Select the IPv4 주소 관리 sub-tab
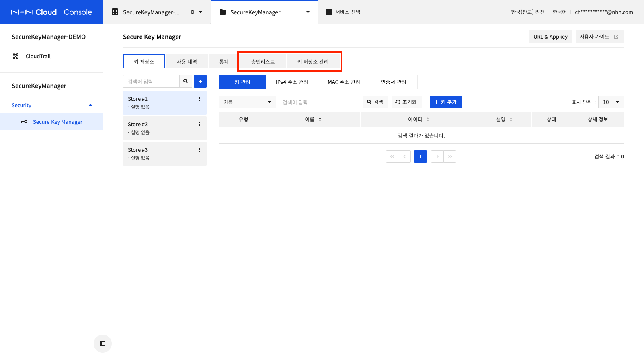 292,82
